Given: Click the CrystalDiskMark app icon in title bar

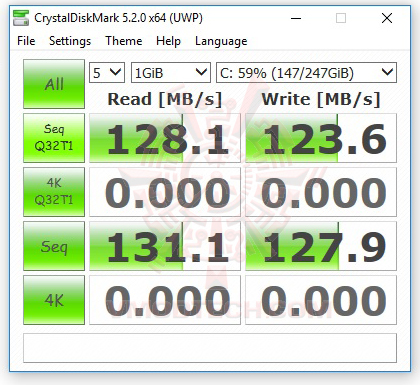Looking at the screenshot, I should pyautogui.click(x=21, y=18).
